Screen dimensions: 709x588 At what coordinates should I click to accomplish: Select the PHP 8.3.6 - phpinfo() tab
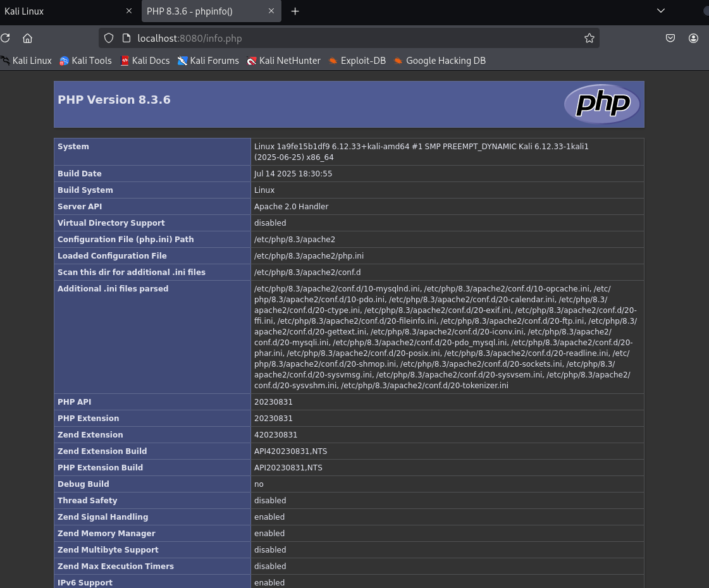[x=211, y=11]
